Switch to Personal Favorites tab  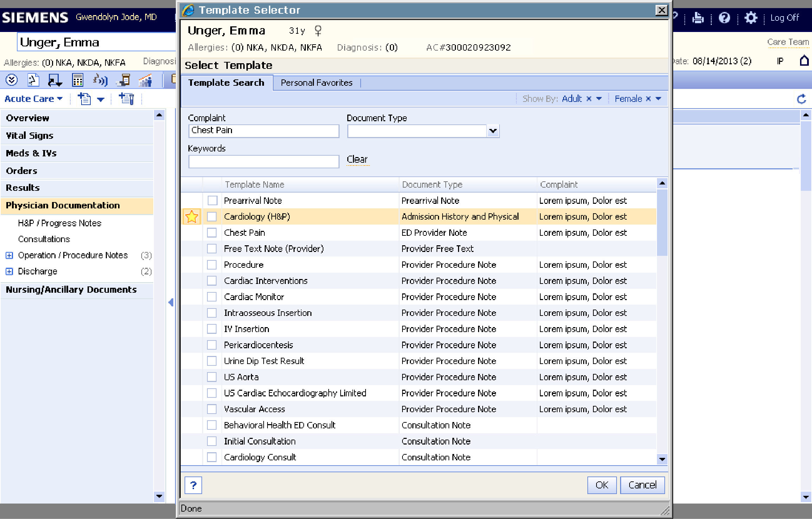(316, 83)
